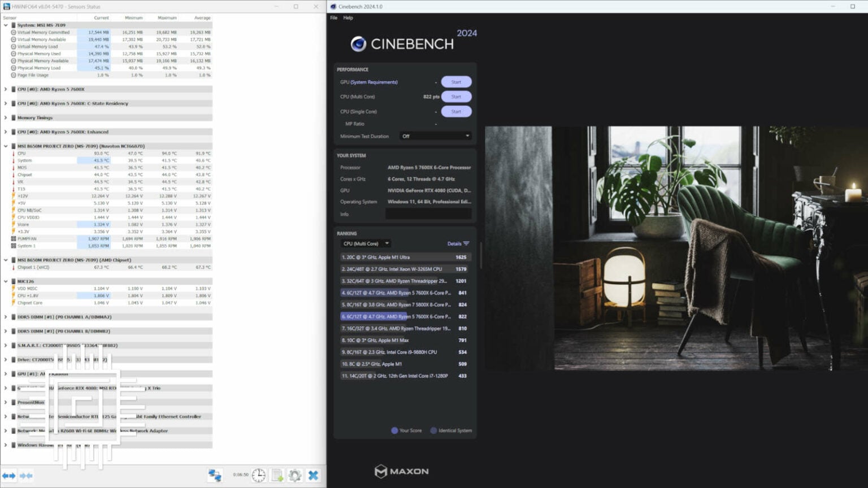Expand CPU [#0]: AMD Ryzen 5 7600X node
Image resolution: width=868 pixels, height=488 pixels.
tap(6, 89)
